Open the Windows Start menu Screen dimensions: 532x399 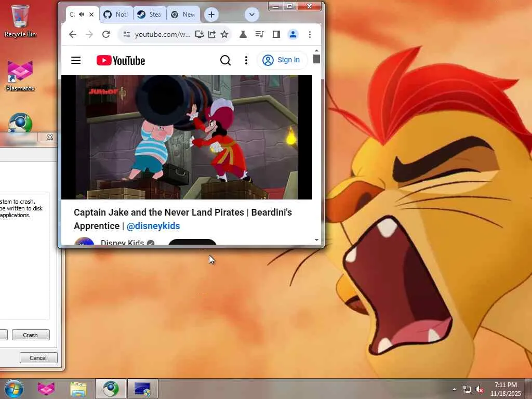(x=14, y=389)
